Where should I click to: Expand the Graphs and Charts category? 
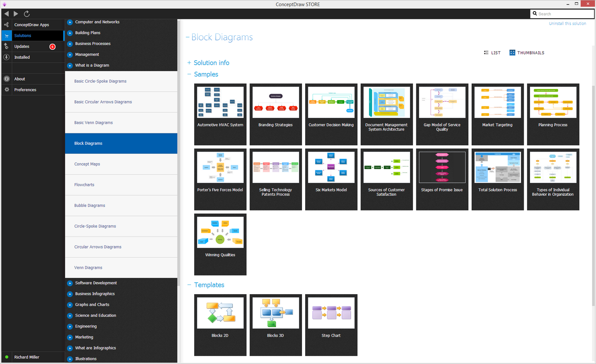(x=70, y=305)
